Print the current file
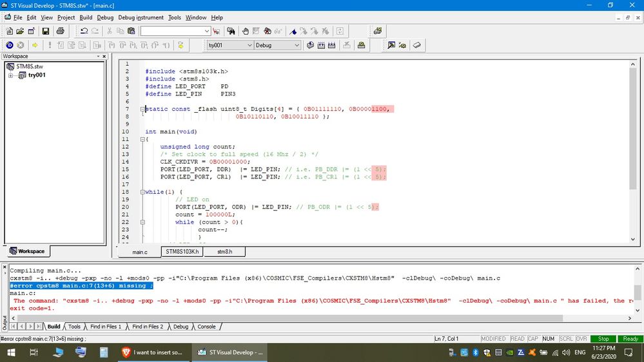The height and width of the screenshot is (362, 644). coord(61,31)
